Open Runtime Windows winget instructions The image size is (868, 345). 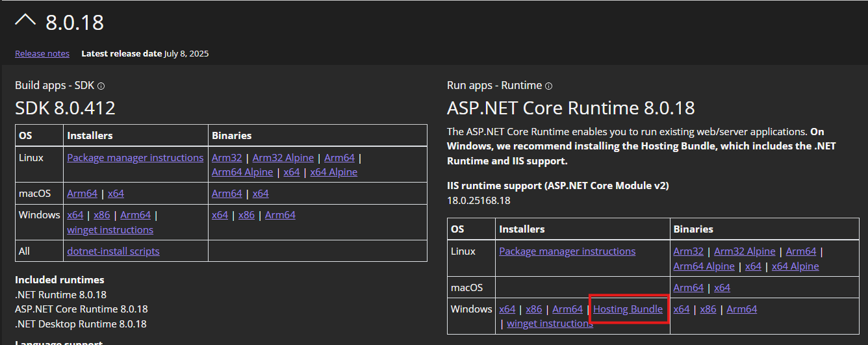click(550, 324)
